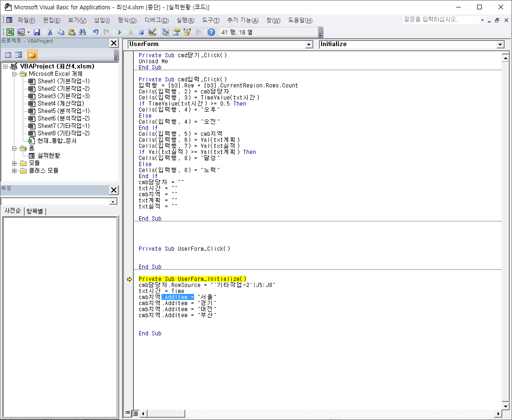Open Project Explorer via its toolbar icon
512x420 pixels.
point(166,32)
